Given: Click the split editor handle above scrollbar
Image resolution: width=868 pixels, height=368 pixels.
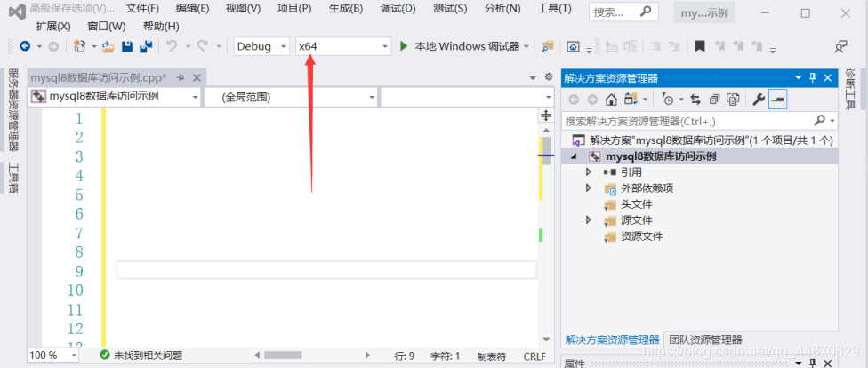Looking at the screenshot, I should coord(546,115).
